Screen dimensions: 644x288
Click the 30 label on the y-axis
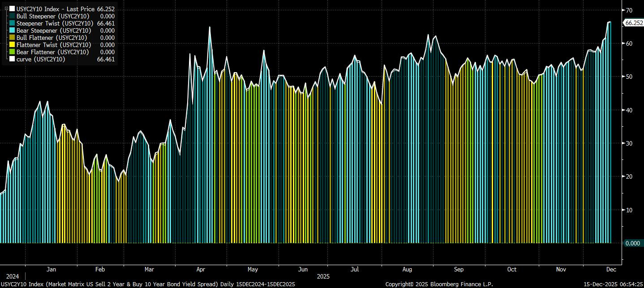tap(629, 143)
